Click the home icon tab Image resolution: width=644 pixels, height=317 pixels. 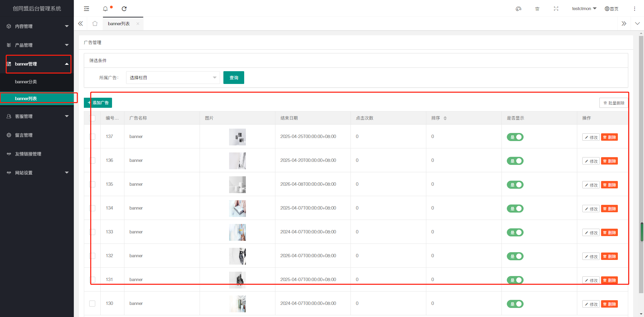[95, 24]
